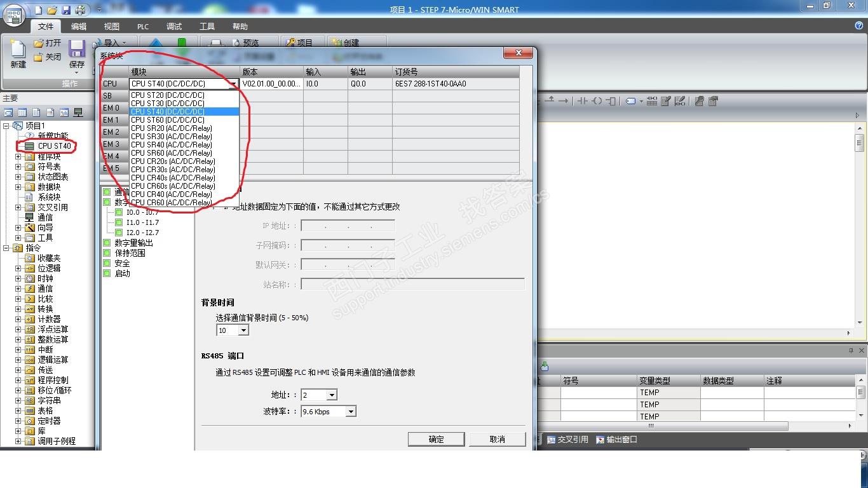Image resolution: width=868 pixels, height=488 pixels.
Task: Toggle the 启动 checkbox
Action: tap(107, 273)
